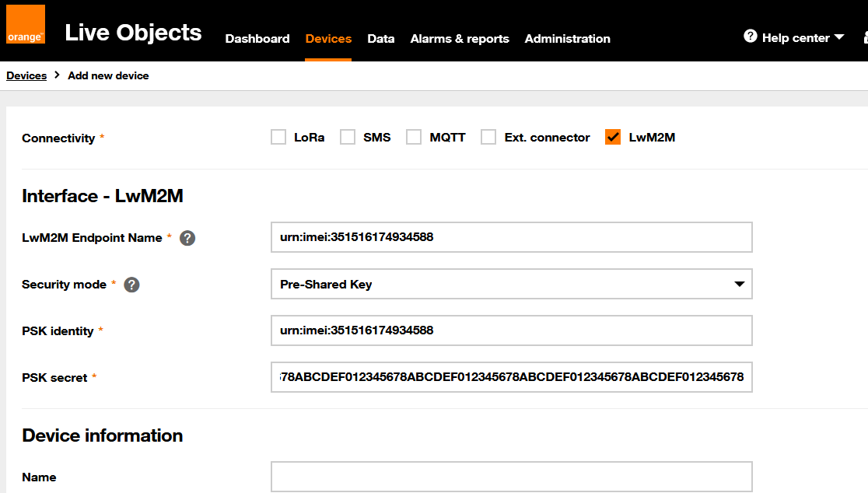Screen dimensions: 868x493
Task: Click the LwM2M Endpoint Name help icon
Action: pyautogui.click(x=187, y=238)
